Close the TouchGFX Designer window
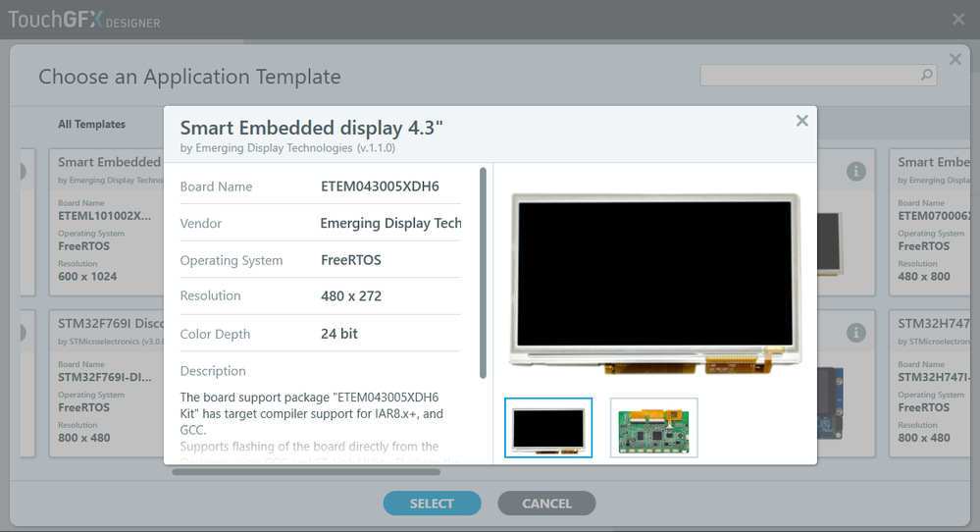This screenshot has height=532, width=980. point(958,20)
